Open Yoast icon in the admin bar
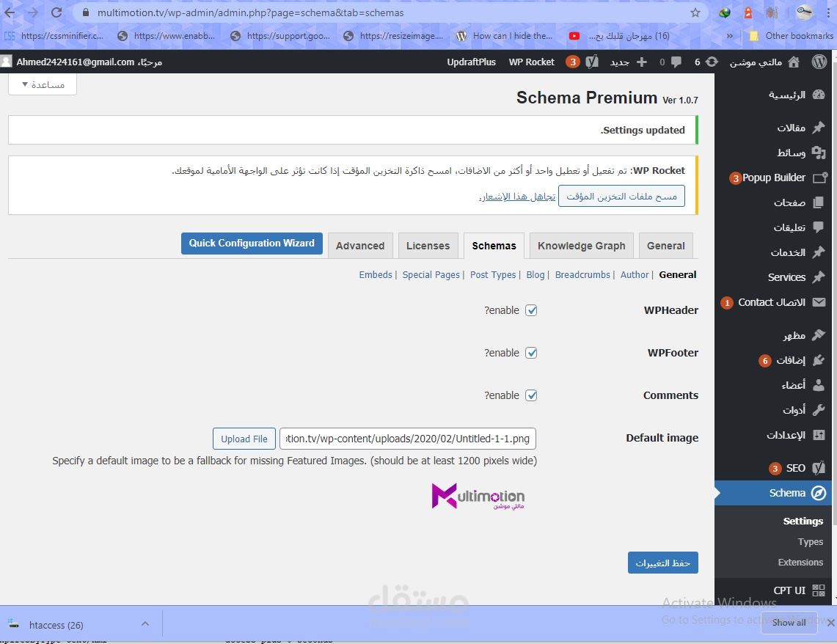Screen dimensions: 837x644 [x=591, y=62]
